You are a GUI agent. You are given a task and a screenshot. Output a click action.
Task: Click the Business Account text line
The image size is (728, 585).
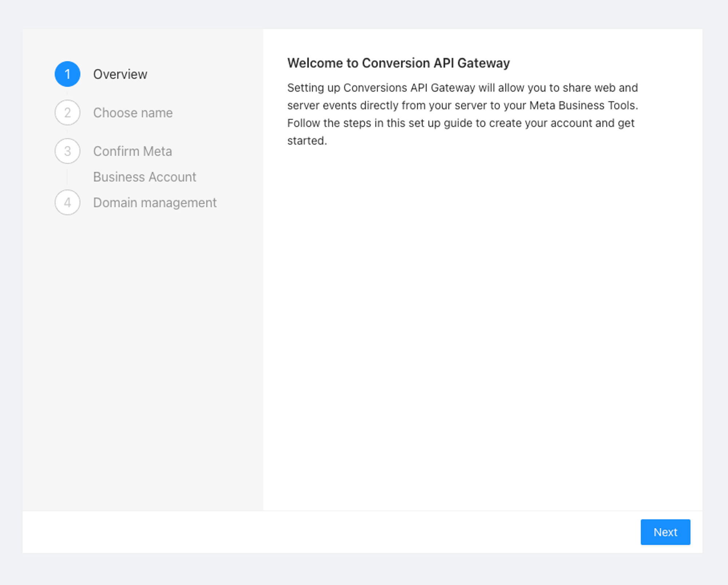145,177
